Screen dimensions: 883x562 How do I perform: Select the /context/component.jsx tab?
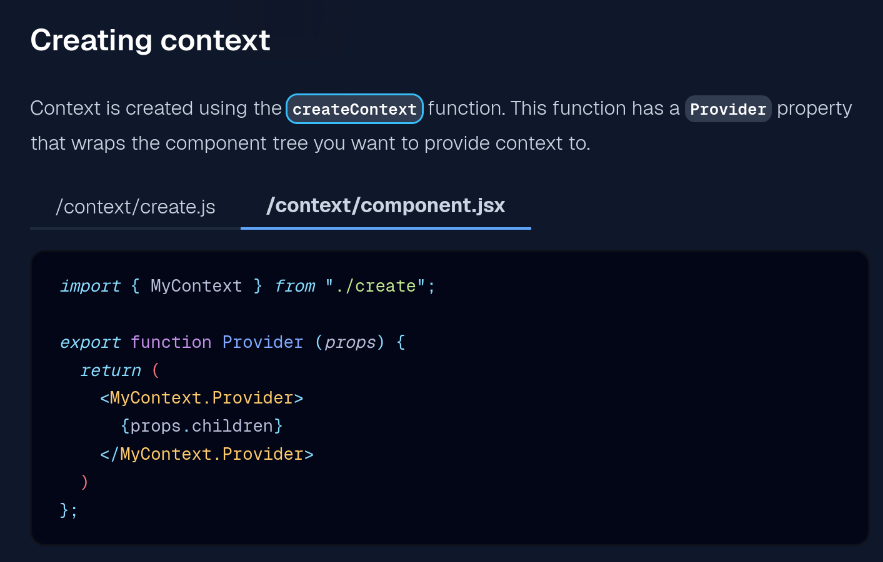point(385,207)
